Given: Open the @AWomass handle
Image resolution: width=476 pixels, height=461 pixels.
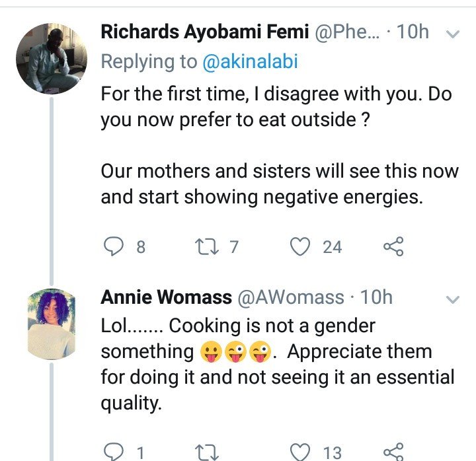Looking at the screenshot, I should coord(291,297).
